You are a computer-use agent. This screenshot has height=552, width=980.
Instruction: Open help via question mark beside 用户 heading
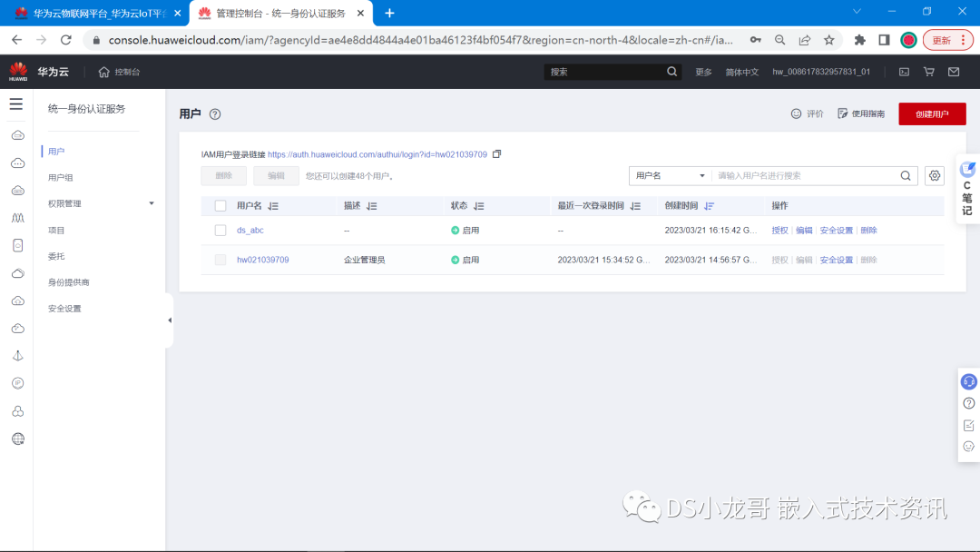[213, 114]
